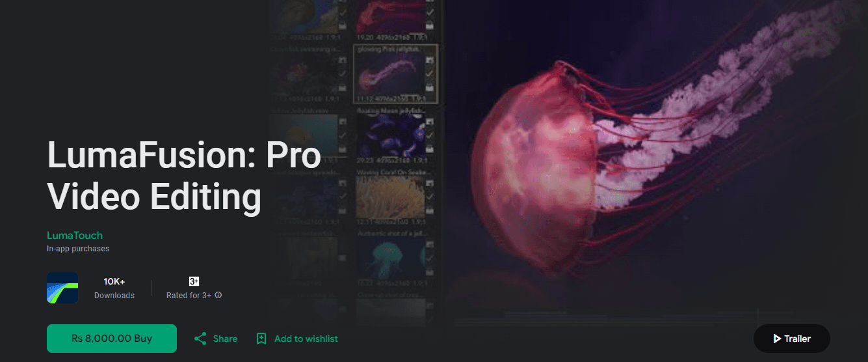Viewport: 868px width, 362px height.
Task: Open the LumaTouch developer page
Action: coord(75,236)
